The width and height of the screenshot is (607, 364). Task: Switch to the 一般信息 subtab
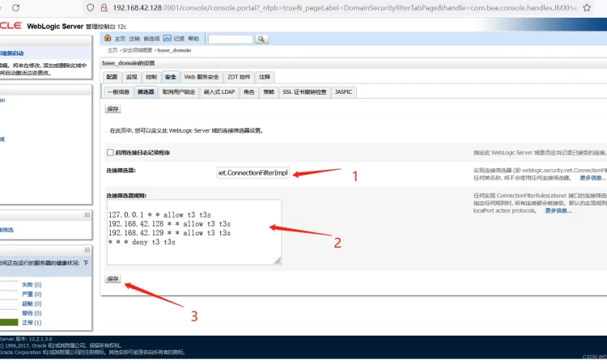click(x=118, y=92)
